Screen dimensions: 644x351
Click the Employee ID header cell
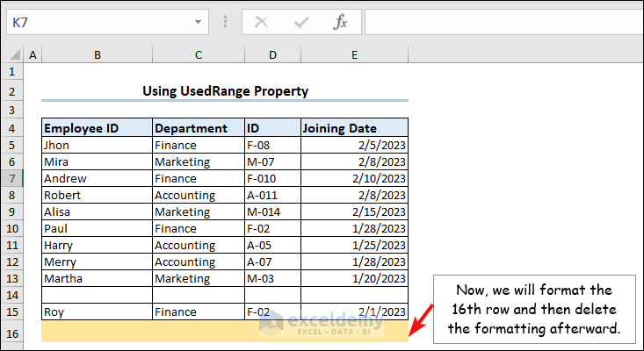click(x=97, y=128)
